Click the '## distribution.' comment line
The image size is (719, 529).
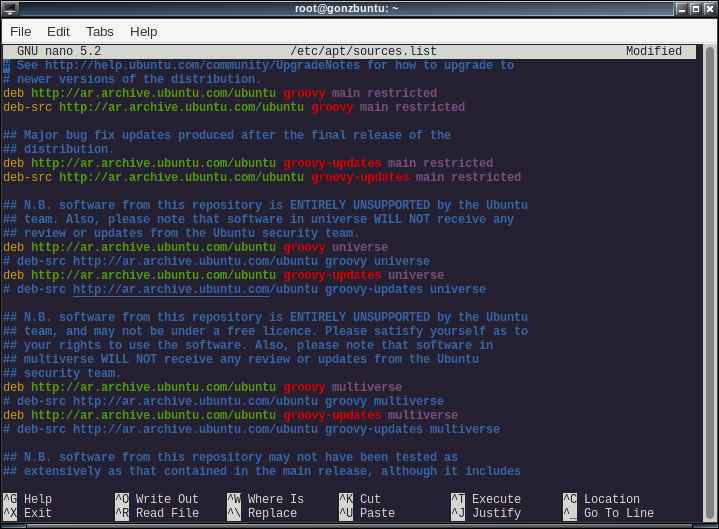pyautogui.click(x=56, y=149)
